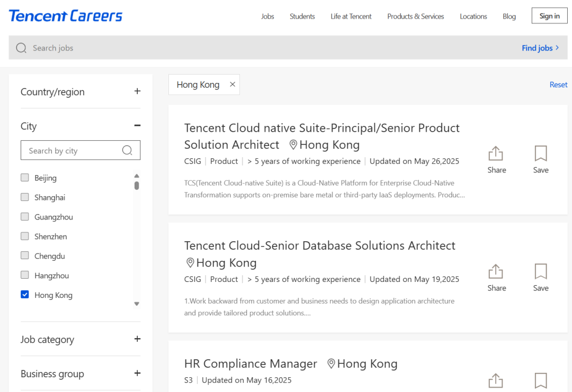572x392 pixels.
Task: Open Products & Services menu item
Action: [416, 16]
